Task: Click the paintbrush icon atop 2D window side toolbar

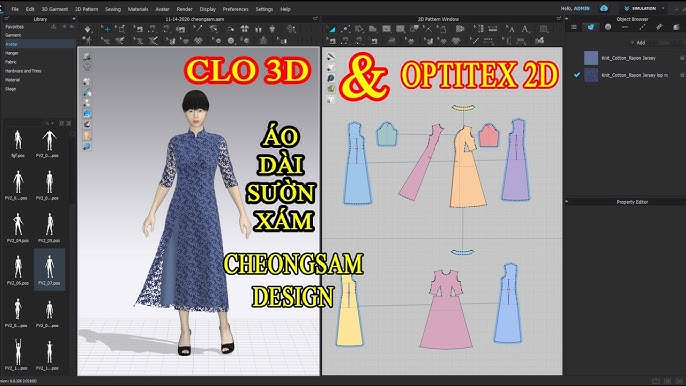Action: [330, 56]
